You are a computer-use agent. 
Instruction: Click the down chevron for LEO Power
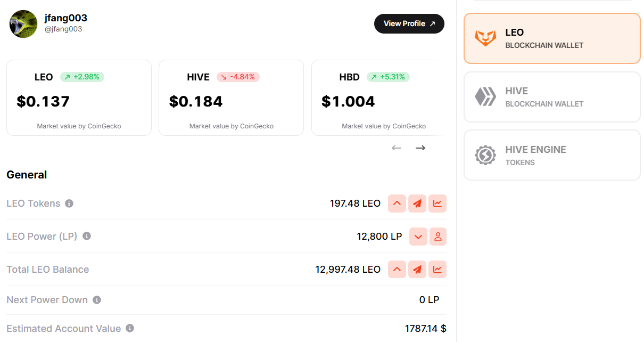tap(418, 237)
